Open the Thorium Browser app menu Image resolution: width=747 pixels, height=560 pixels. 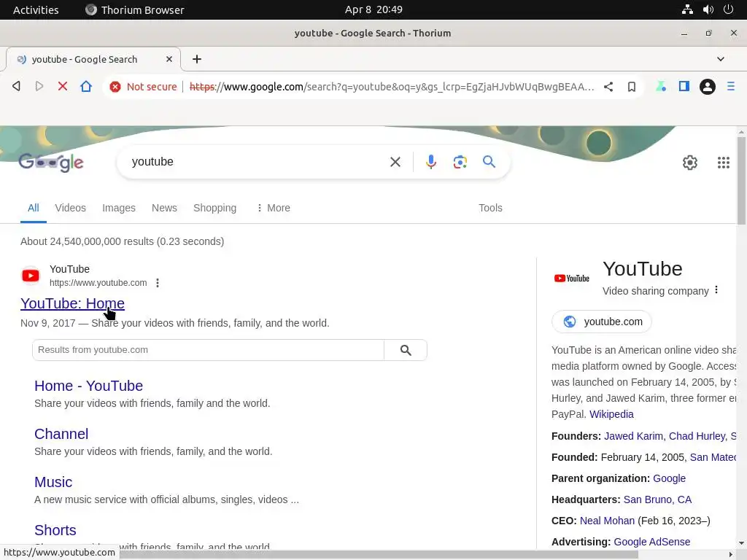tap(134, 9)
